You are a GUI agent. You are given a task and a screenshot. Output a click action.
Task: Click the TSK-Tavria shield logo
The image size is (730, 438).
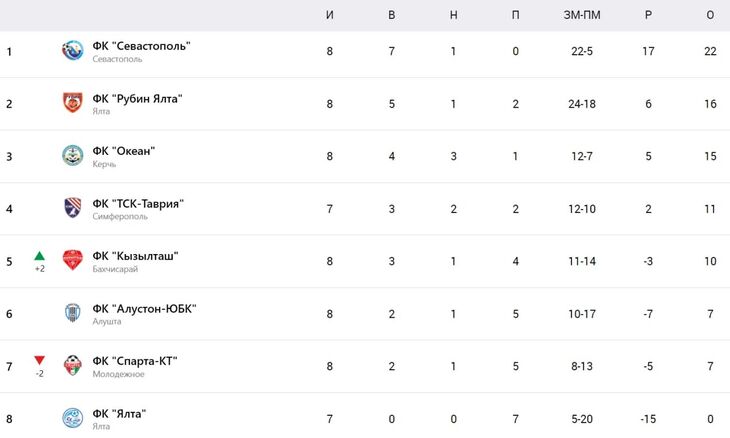point(72,208)
